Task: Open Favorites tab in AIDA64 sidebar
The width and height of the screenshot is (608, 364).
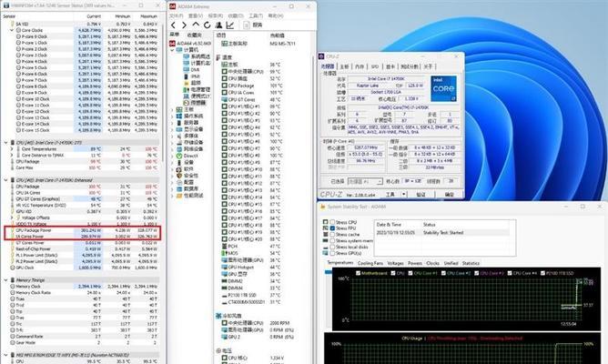Action: pos(194,35)
